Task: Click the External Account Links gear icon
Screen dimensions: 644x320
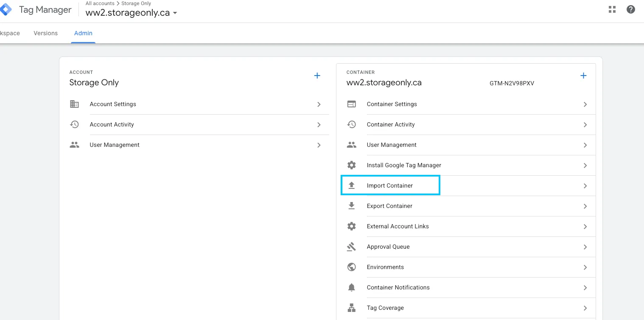Action: click(351, 226)
